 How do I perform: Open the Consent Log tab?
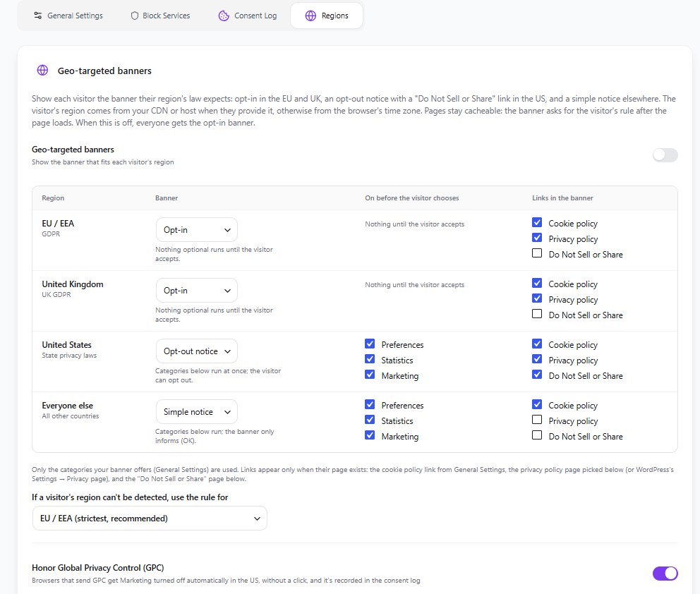[247, 16]
